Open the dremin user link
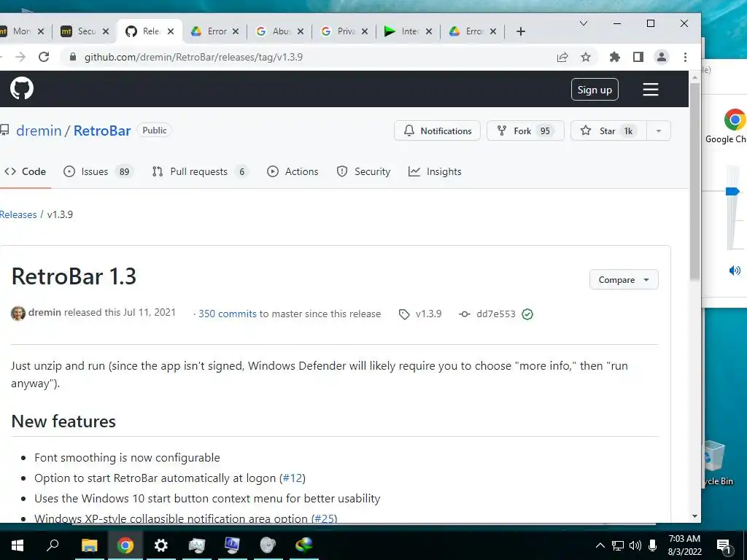 (x=39, y=131)
